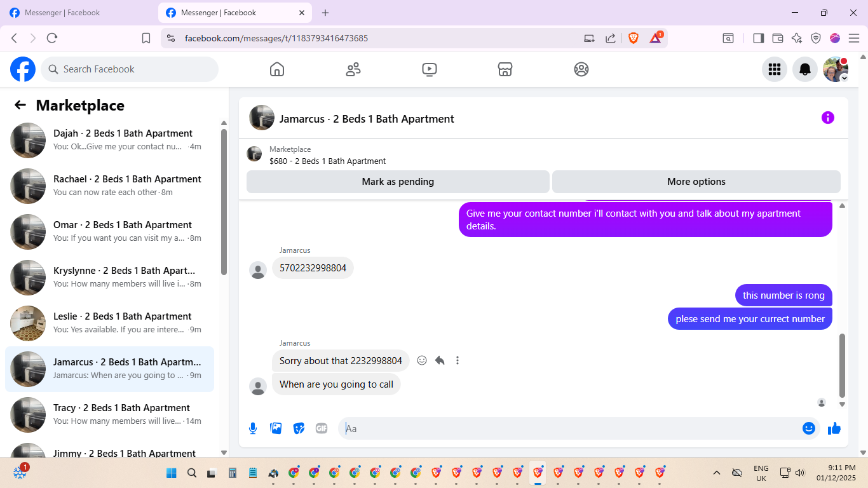868x488 pixels.
Task: Open the Brave Rewards triangle icon
Action: (x=656, y=38)
